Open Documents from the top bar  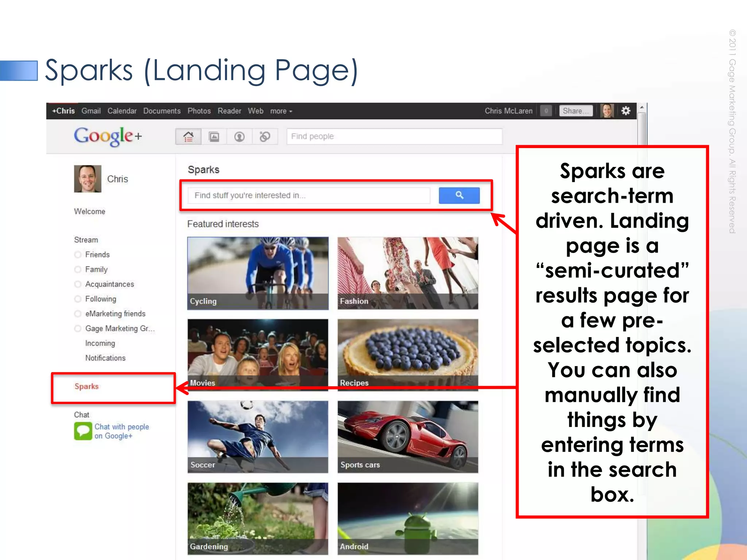click(x=162, y=111)
